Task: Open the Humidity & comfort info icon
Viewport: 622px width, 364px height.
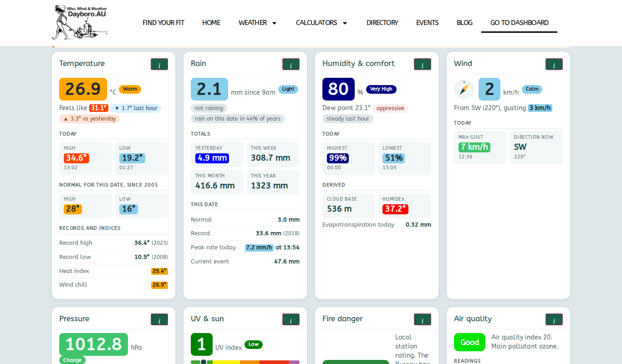Action: pos(423,64)
